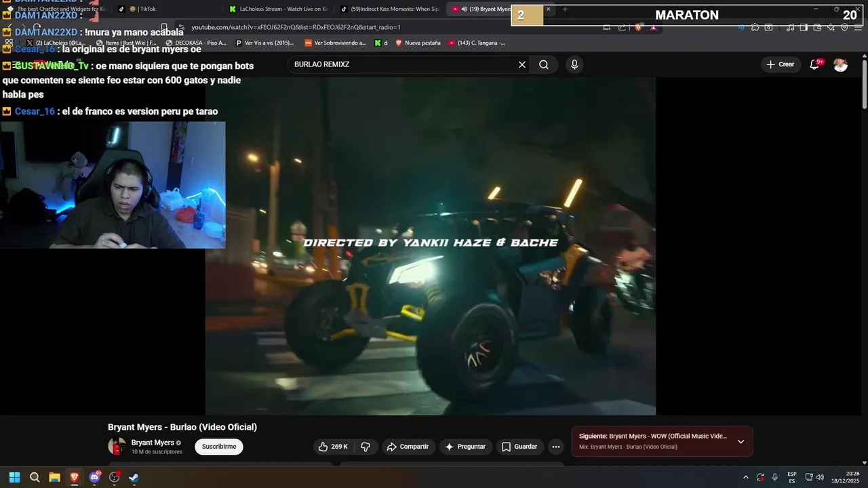Click the browser address bar URL
Image resolution: width=868 pixels, height=488 pixels.
click(x=296, y=27)
